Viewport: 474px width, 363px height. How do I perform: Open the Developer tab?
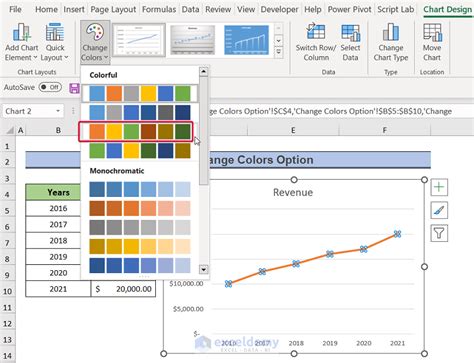[x=279, y=9]
